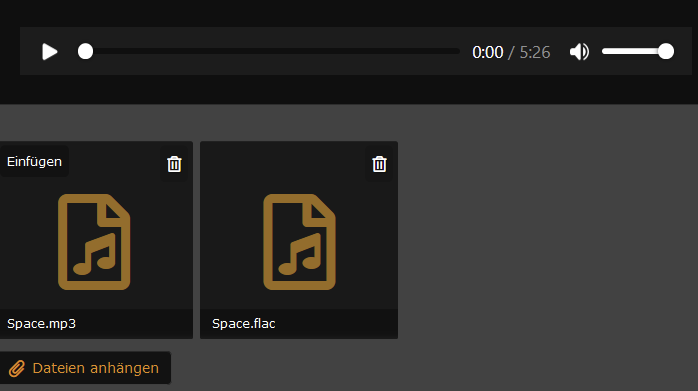
Task: Click the volume slider's round handle
Action: point(666,51)
